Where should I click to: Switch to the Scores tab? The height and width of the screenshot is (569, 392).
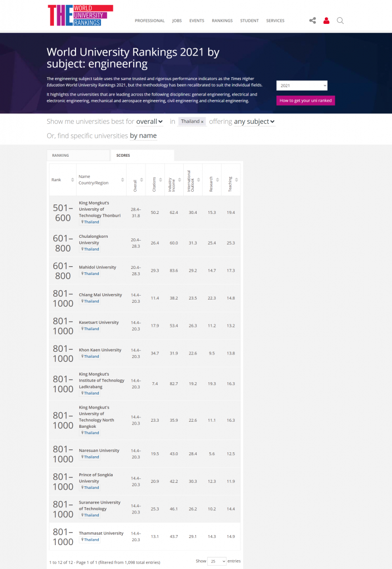(143, 156)
